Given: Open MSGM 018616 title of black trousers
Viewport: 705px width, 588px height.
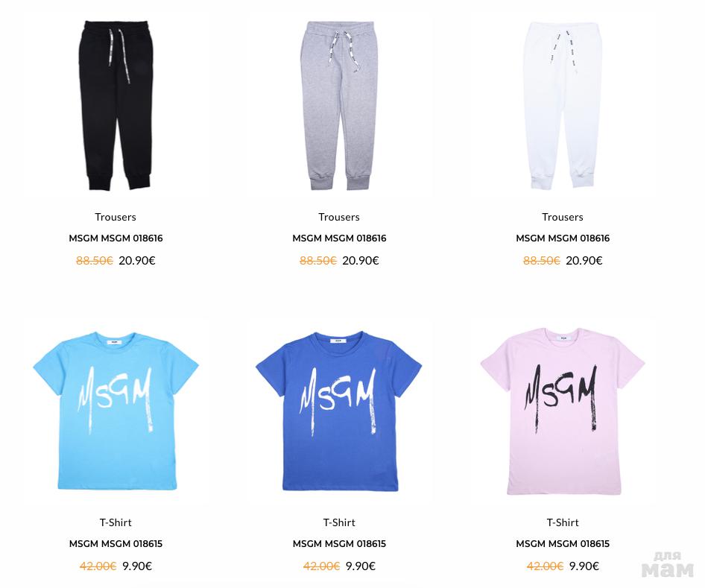Looking at the screenshot, I should click(x=116, y=238).
